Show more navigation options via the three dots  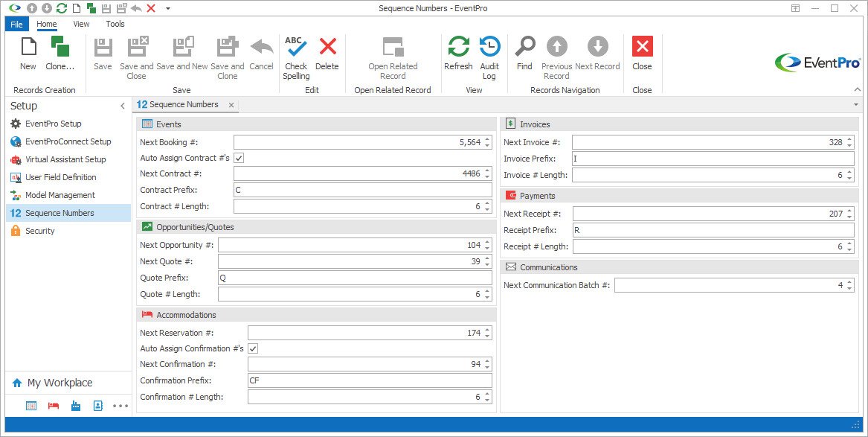pos(120,406)
